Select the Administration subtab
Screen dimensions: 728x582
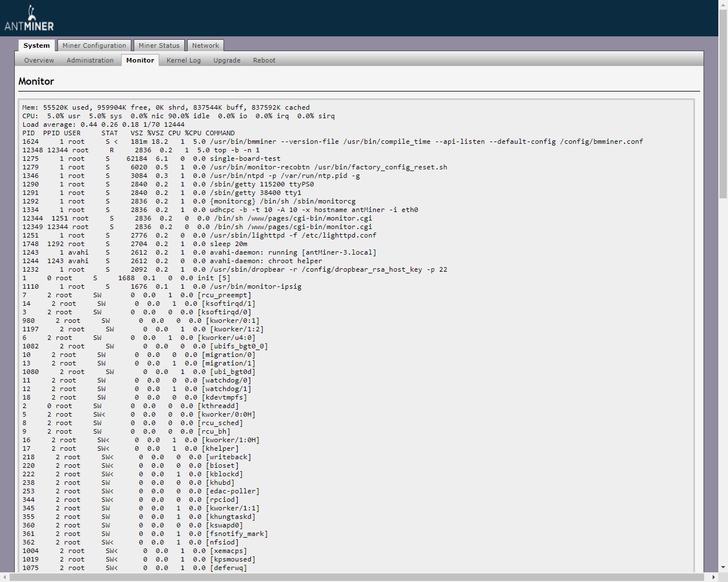point(90,60)
